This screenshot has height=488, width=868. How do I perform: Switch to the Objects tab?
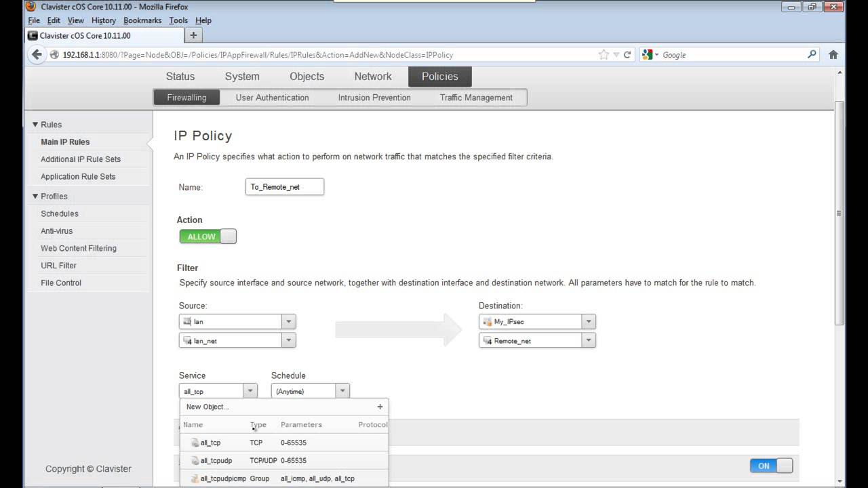[307, 77]
